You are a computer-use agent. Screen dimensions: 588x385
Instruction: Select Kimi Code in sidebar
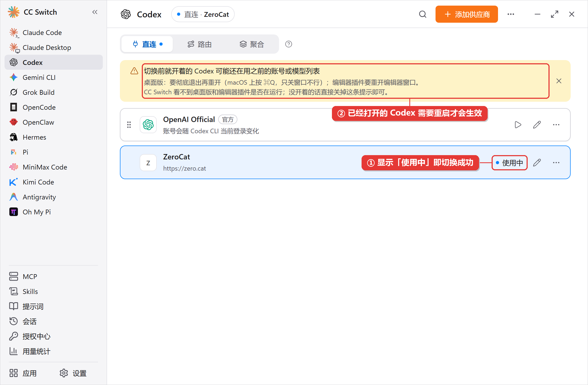pos(54,182)
